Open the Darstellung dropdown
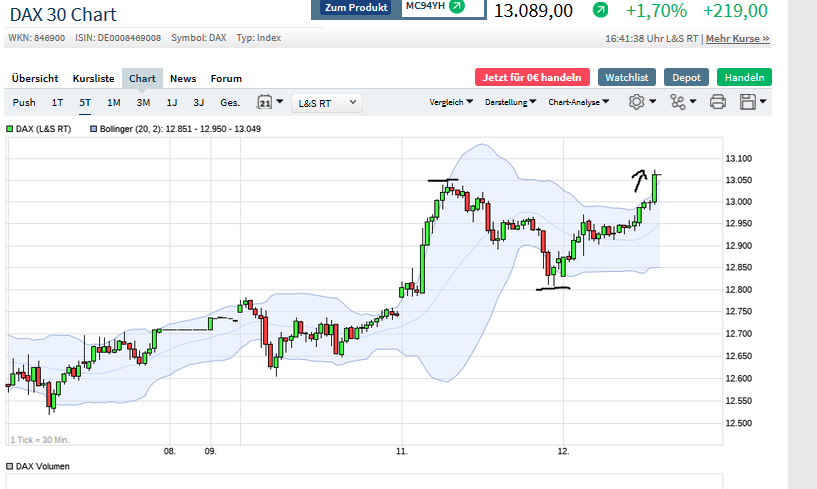 point(510,102)
